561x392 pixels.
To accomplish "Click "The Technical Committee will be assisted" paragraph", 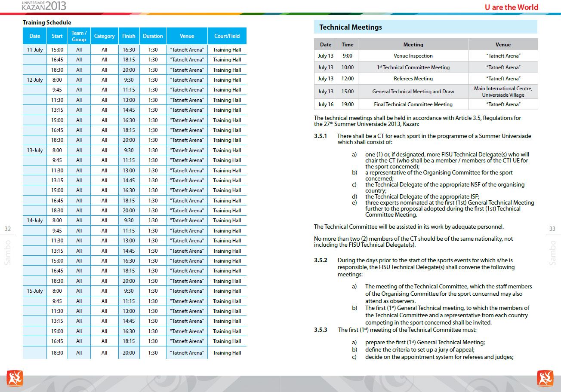I will point(409,227).
